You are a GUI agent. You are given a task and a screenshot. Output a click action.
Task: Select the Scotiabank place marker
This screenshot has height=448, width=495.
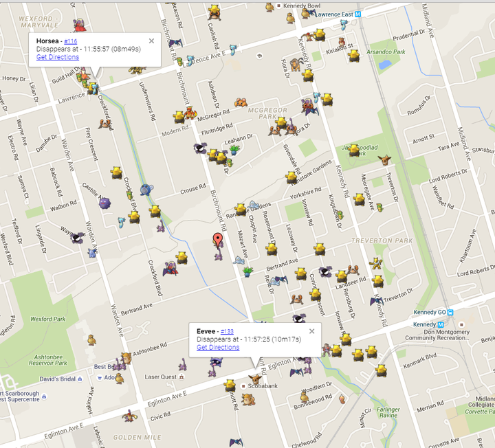pos(243,386)
